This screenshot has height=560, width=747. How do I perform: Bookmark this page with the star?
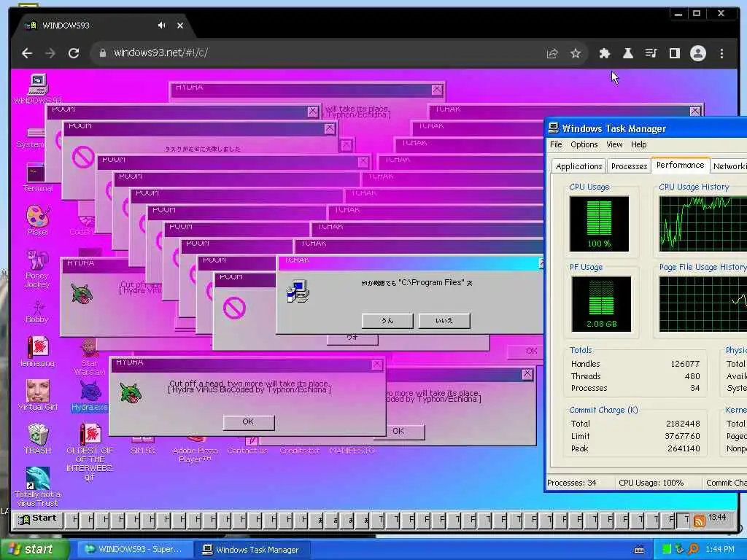(x=576, y=53)
